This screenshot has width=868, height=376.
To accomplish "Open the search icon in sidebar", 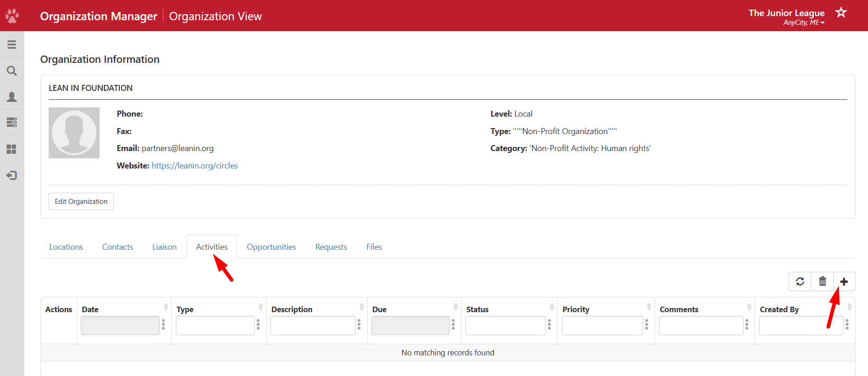I will (x=12, y=71).
